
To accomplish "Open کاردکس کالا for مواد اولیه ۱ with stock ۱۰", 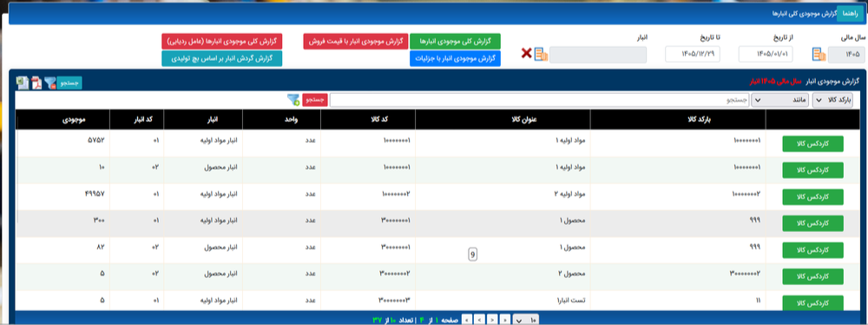I will (812, 170).
